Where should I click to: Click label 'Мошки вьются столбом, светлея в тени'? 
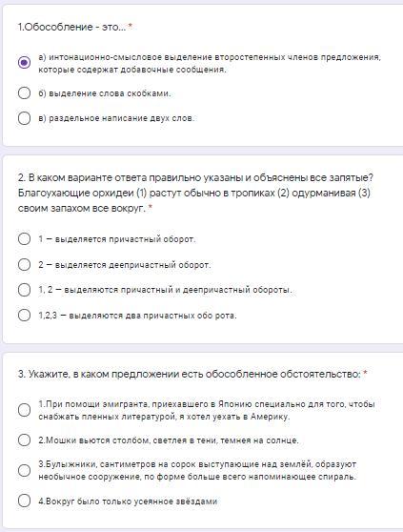tap(169, 440)
